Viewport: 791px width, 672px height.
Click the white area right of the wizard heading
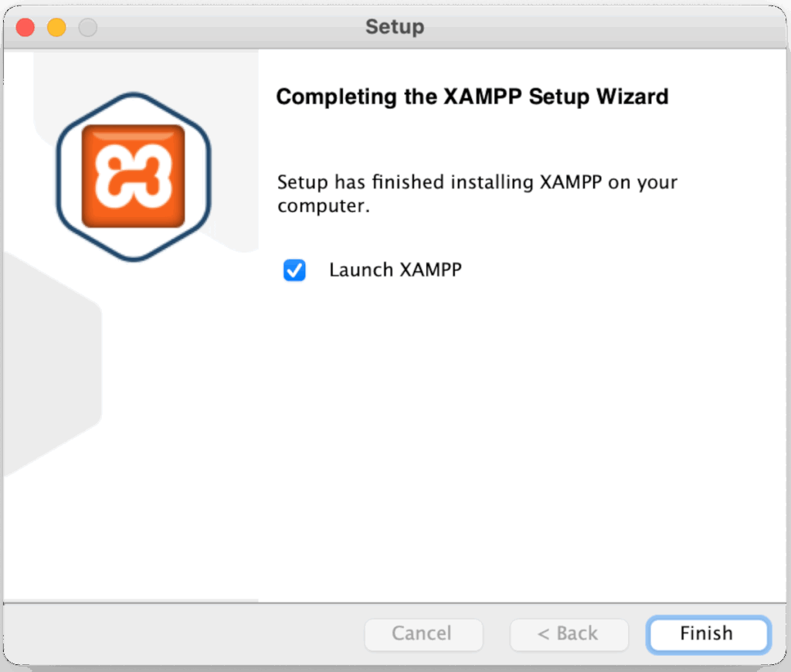click(x=726, y=97)
